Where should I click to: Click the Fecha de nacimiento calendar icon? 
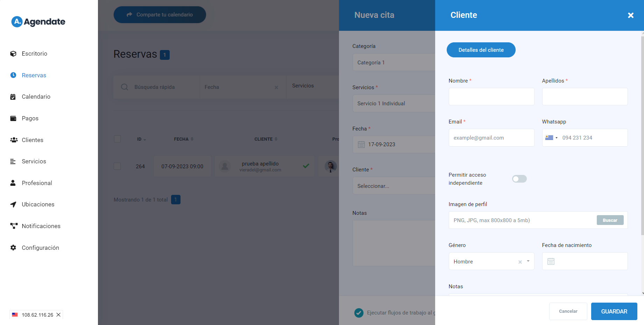[551, 261]
